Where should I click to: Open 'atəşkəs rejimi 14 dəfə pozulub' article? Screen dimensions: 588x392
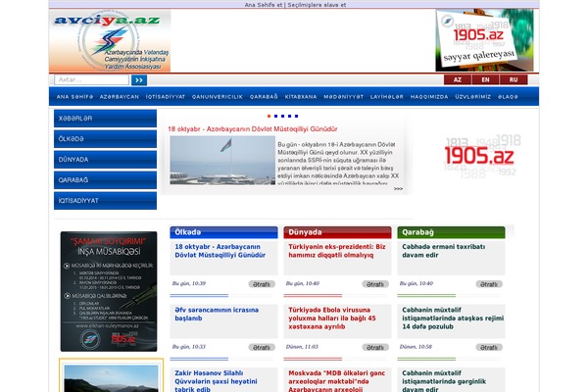[453, 318]
